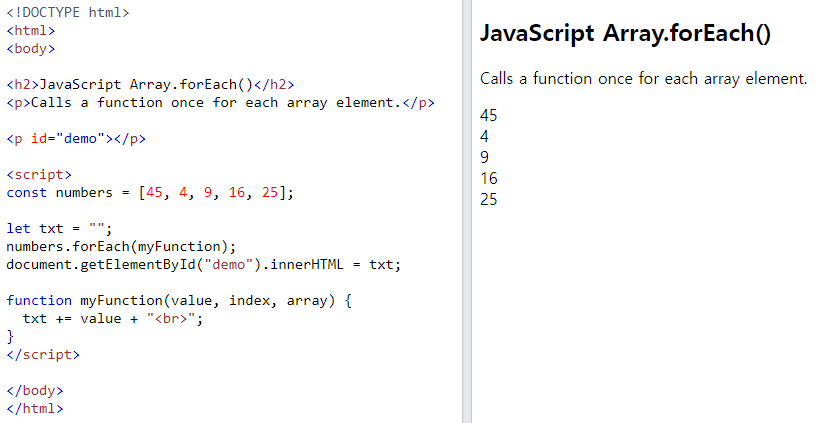This screenshot has width=825, height=423.
Task: Click the rendered 'JavaScript Array.forEach()' heading
Action: [625, 34]
